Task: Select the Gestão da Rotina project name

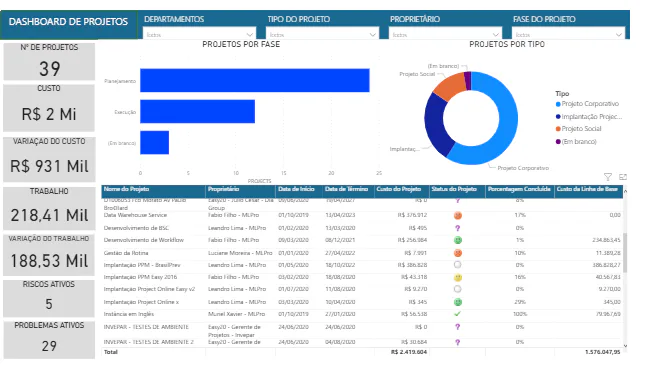Action: pos(126,253)
